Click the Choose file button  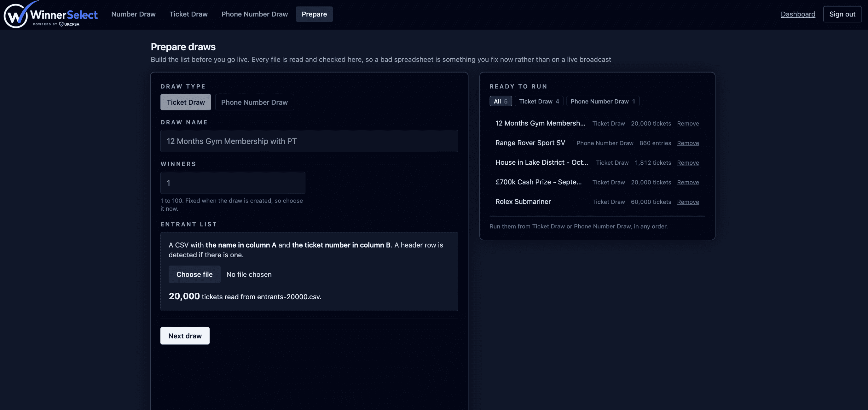(x=194, y=274)
